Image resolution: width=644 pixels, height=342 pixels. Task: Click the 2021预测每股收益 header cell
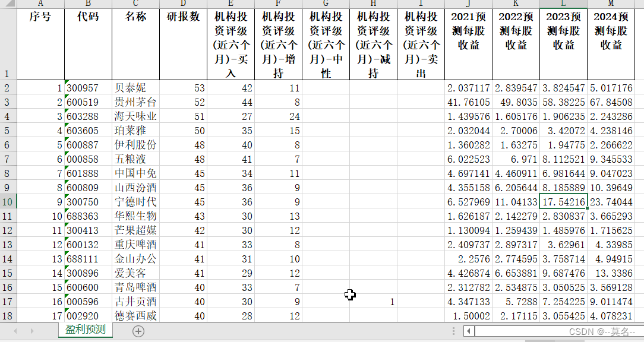point(469,44)
